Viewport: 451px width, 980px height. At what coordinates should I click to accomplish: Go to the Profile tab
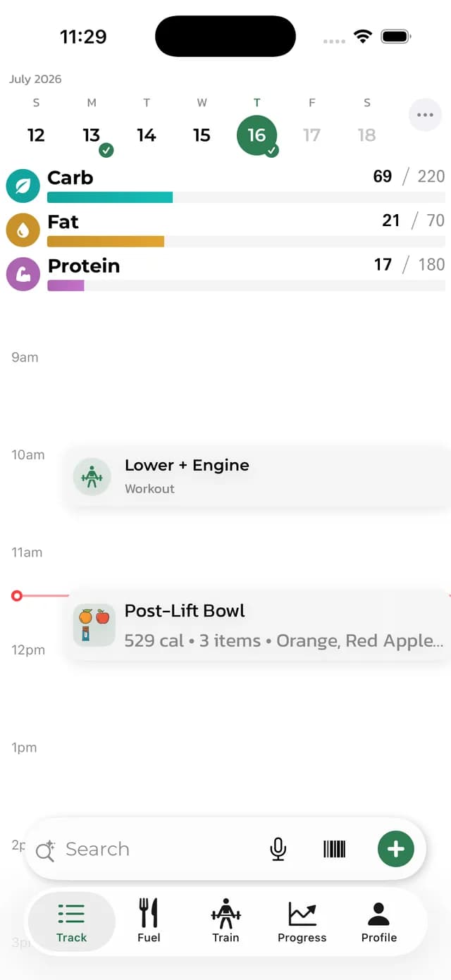[x=379, y=921]
